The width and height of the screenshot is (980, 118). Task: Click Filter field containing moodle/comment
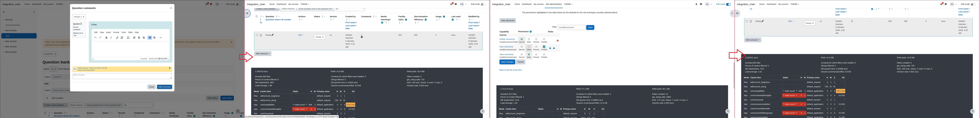(571, 27)
